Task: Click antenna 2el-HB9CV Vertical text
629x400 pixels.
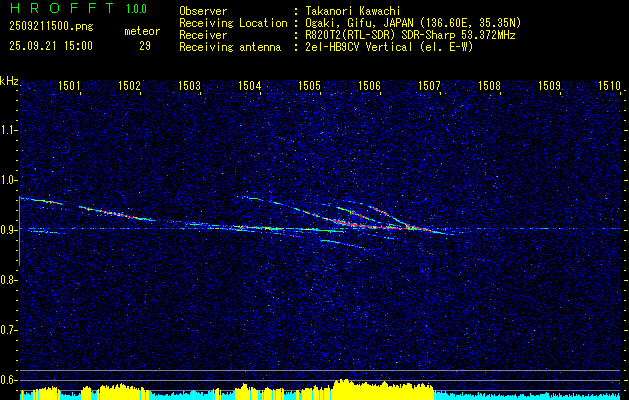Action: click(390, 47)
